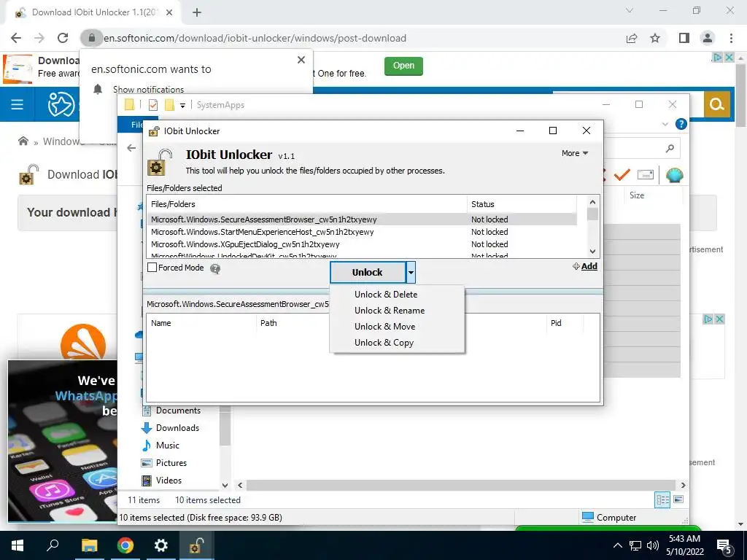Click Softonic orange search button
This screenshot has height=560, width=747.
[716, 104]
